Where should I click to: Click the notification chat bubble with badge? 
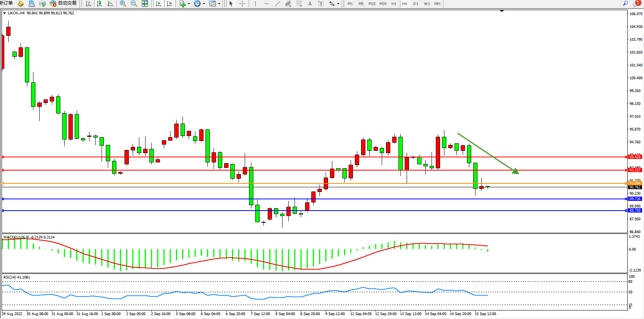pyautogui.click(x=637, y=3)
